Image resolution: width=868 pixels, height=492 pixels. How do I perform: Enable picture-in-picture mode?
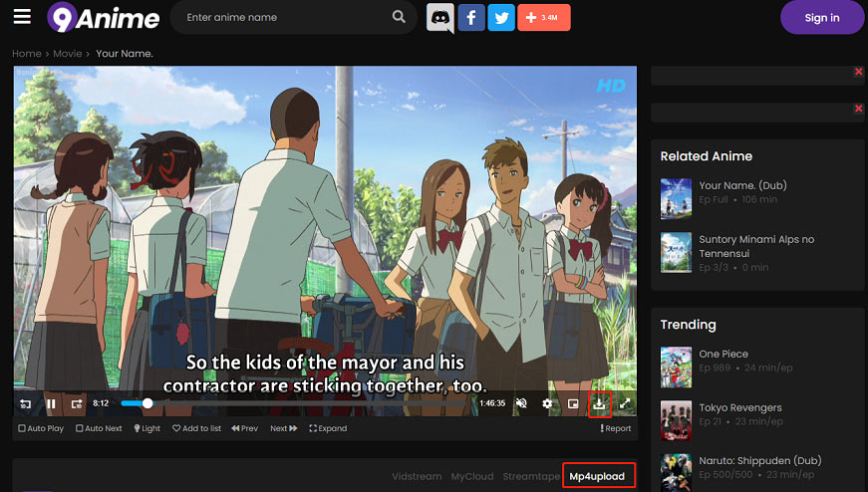pos(573,403)
